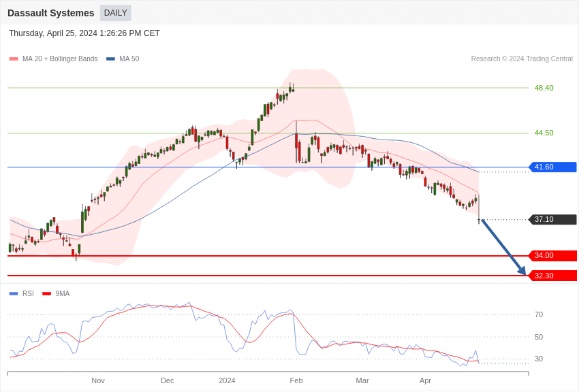The width and height of the screenshot is (579, 392).
Task: Click the MA 20 + Bollinger Bands legend swatch
Action: pos(14,59)
